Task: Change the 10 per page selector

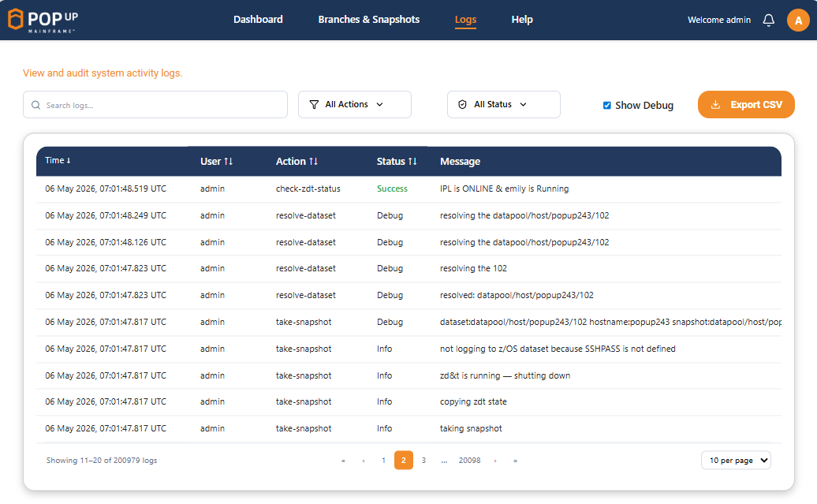Action: tap(736, 460)
